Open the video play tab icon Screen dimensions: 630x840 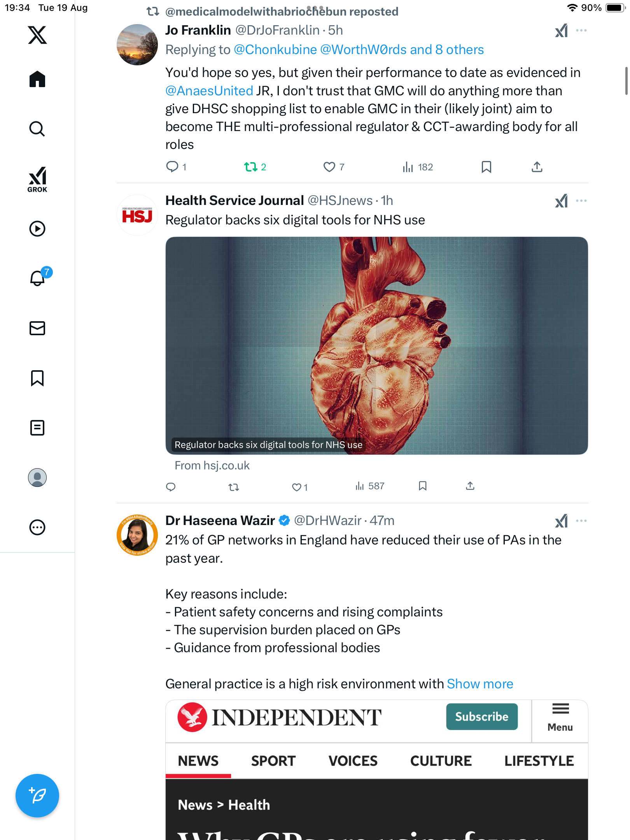[37, 229]
